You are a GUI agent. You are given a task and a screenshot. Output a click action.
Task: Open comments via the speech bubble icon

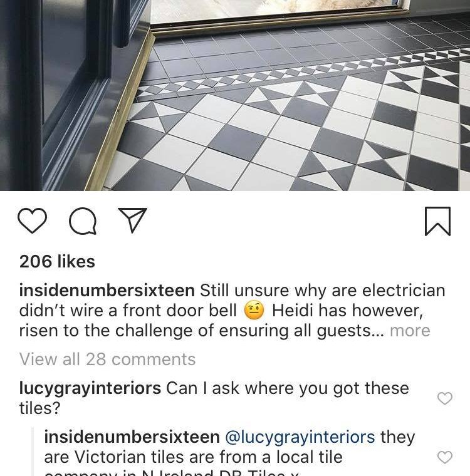(83, 221)
